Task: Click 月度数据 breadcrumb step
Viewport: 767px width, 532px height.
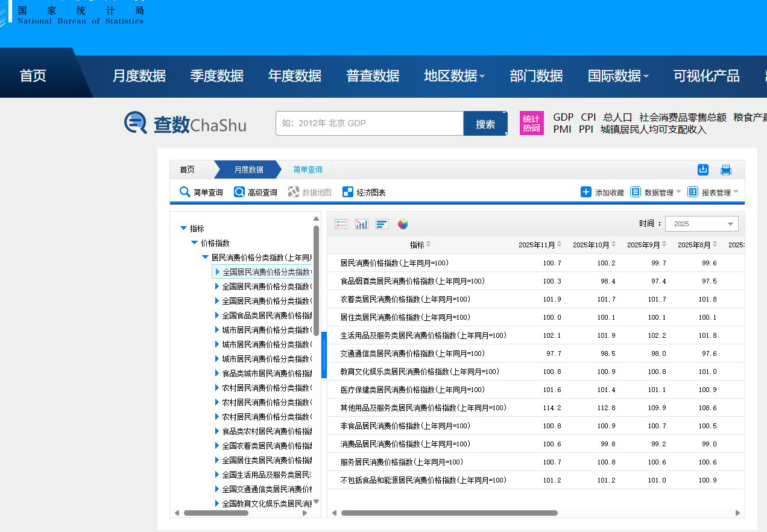Action: tap(249, 170)
